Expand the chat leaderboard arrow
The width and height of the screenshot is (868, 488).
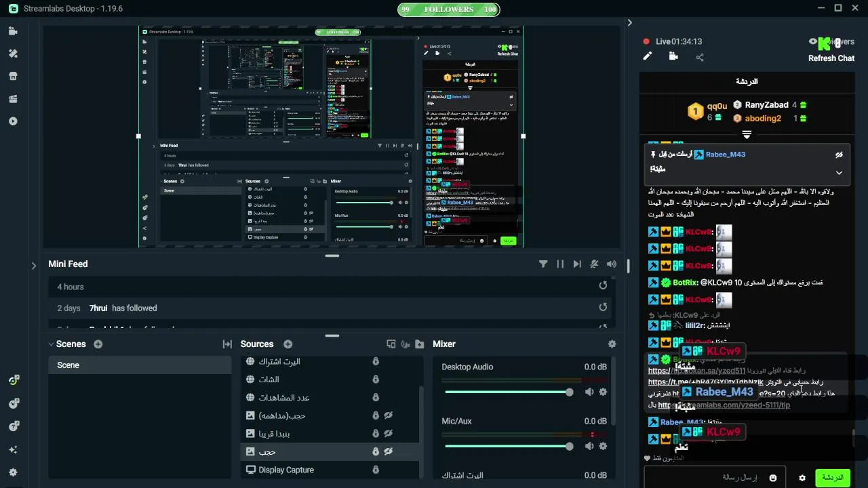[x=747, y=134]
